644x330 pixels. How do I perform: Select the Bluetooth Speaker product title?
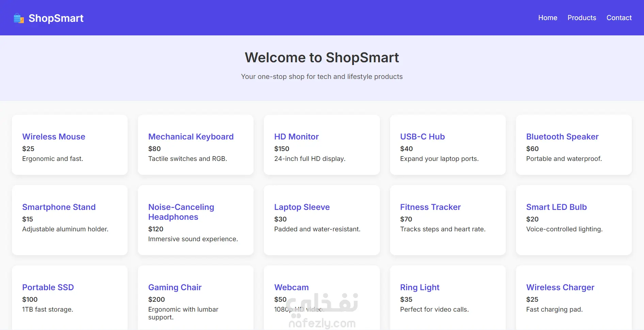click(x=562, y=137)
